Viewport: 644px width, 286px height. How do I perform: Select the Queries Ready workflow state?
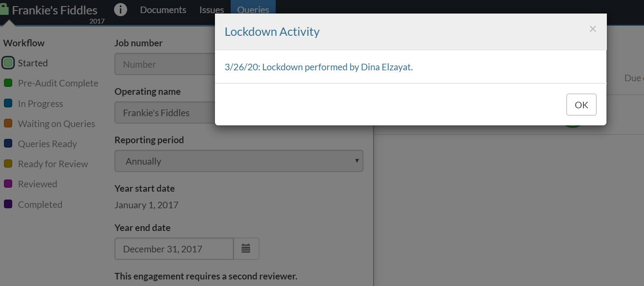8,143
